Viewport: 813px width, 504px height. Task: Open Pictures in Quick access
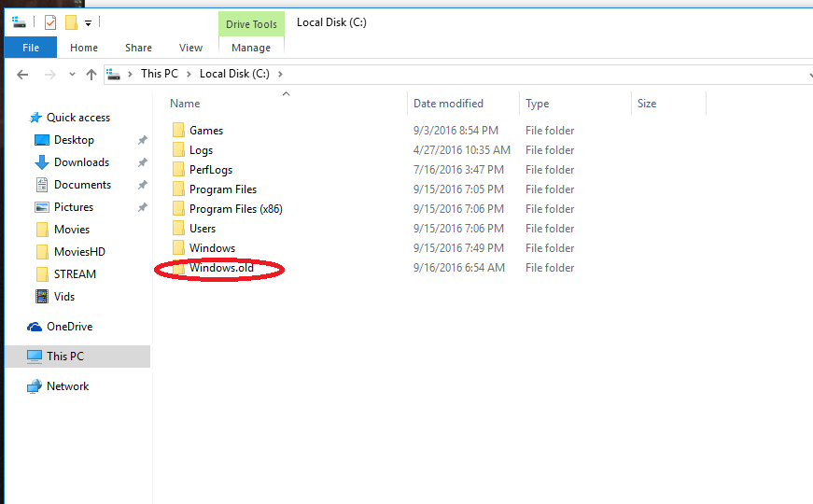(74, 207)
